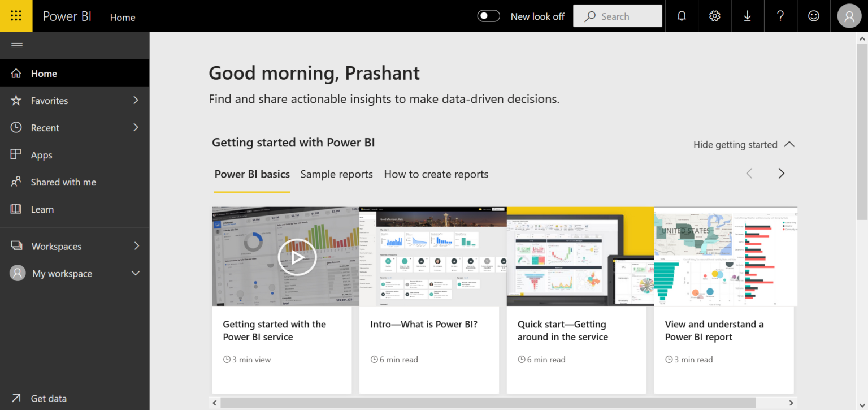This screenshot has width=868, height=410.
Task: Click the Search input field
Action: point(618,16)
